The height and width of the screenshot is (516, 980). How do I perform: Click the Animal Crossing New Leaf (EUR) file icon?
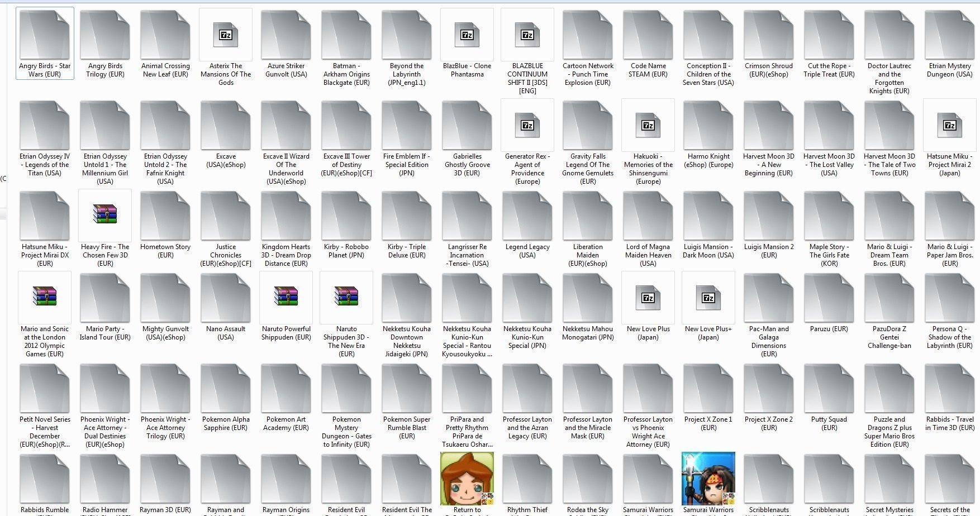coord(165,35)
